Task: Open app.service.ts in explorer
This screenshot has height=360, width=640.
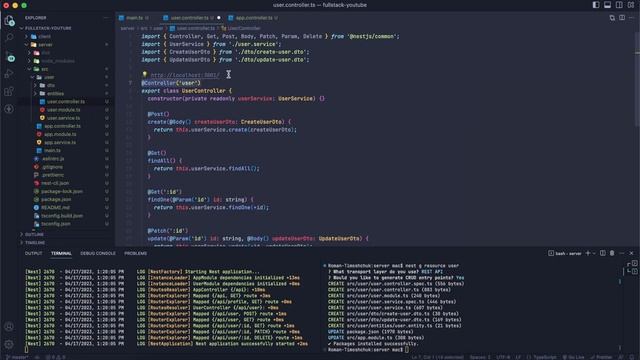Action: coord(60,142)
